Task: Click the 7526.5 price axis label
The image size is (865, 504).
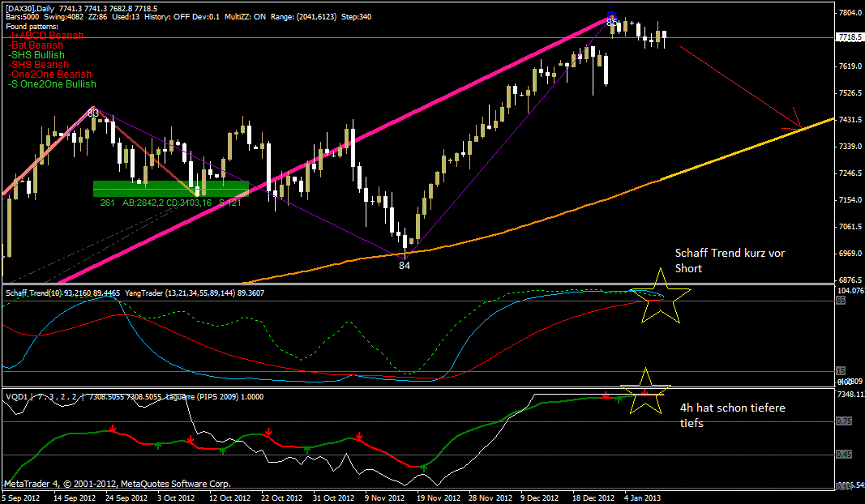Action: point(850,93)
